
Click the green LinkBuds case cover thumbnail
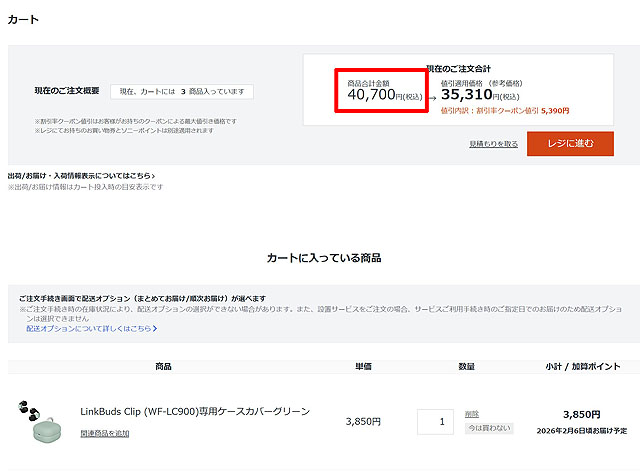point(39,422)
